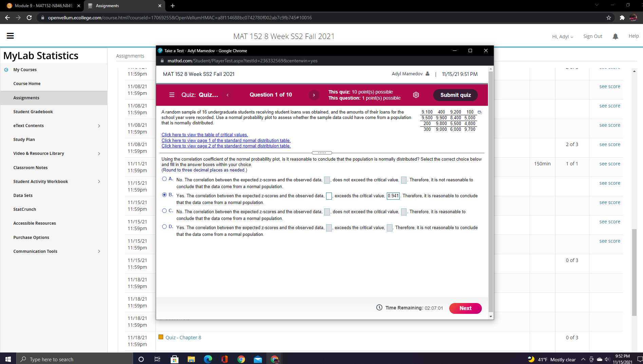The width and height of the screenshot is (643, 364).
Task: Click the critical value input showing 0.941
Action: 393,196
